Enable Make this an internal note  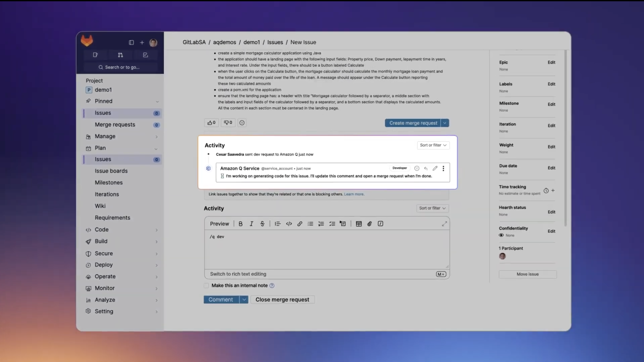[x=206, y=285]
